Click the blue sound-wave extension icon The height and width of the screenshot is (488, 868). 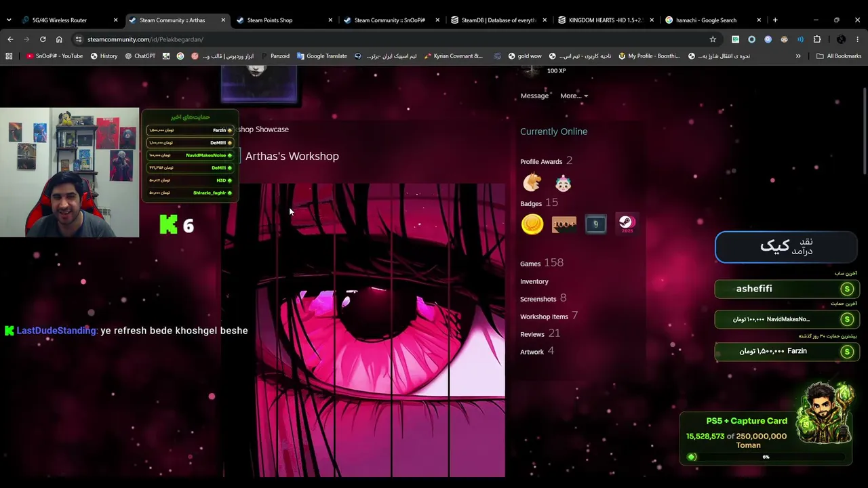800,39
